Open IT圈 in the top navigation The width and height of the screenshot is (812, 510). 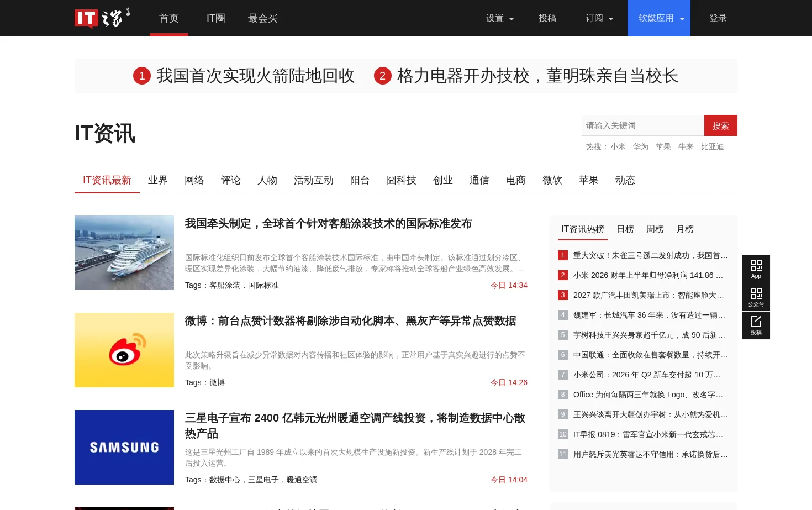click(x=216, y=18)
